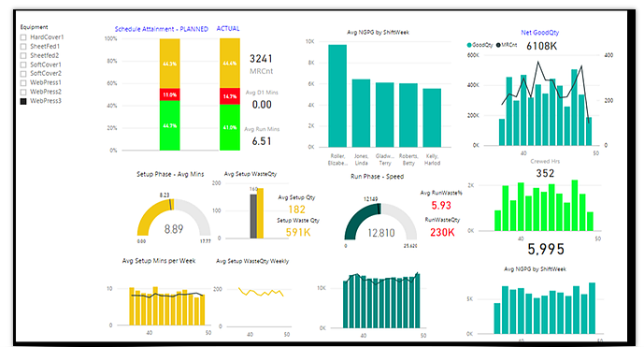Select the 230K RunWasteQty card
Image resolution: width=644 pixels, height=347 pixels.
[x=442, y=233]
